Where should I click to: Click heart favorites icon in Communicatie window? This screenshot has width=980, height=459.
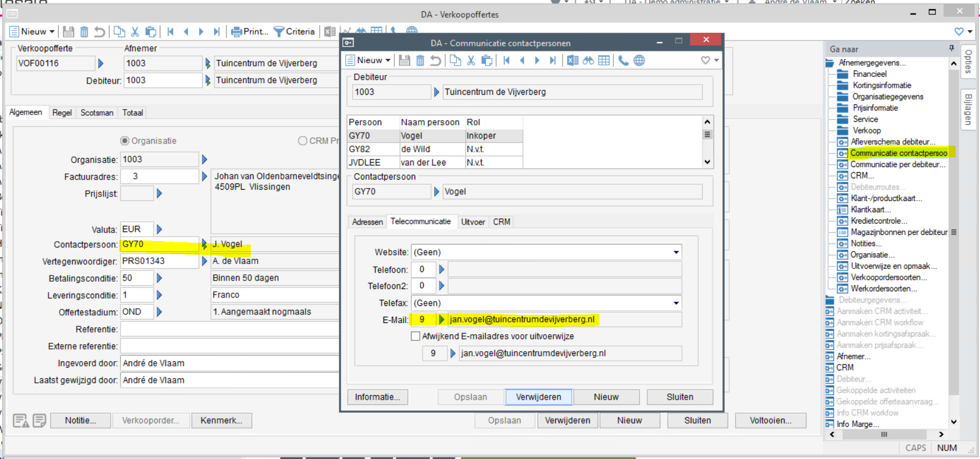coord(705,60)
